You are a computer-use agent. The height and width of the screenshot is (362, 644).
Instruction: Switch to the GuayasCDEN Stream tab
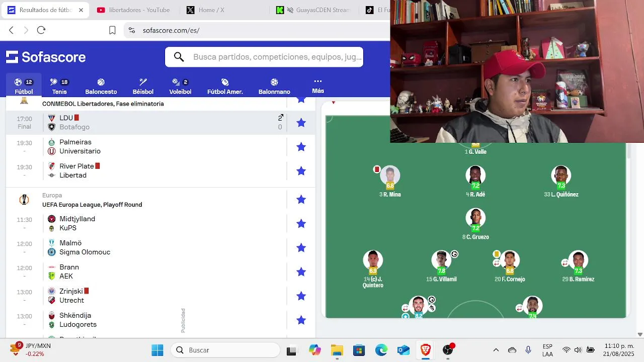[x=313, y=10]
